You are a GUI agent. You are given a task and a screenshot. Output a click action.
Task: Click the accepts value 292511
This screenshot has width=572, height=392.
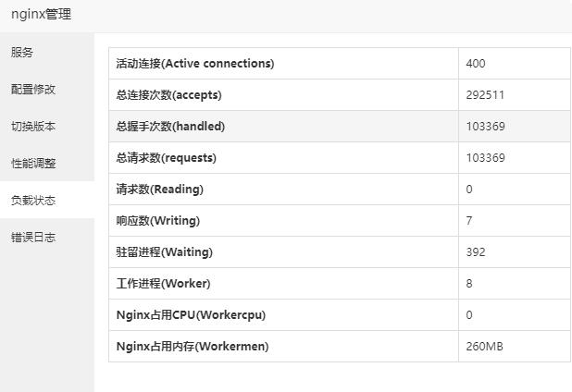click(485, 95)
